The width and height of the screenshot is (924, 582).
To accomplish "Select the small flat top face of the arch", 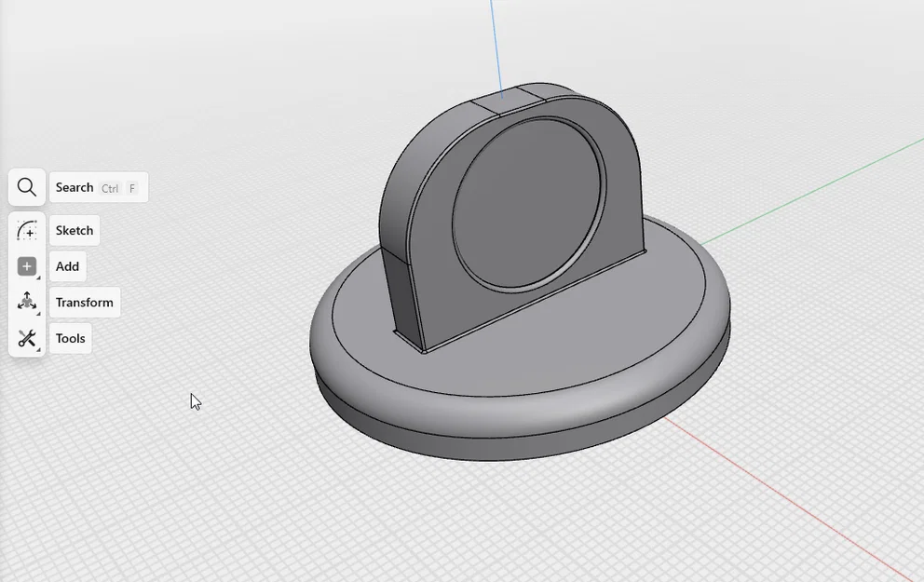I will click(507, 101).
